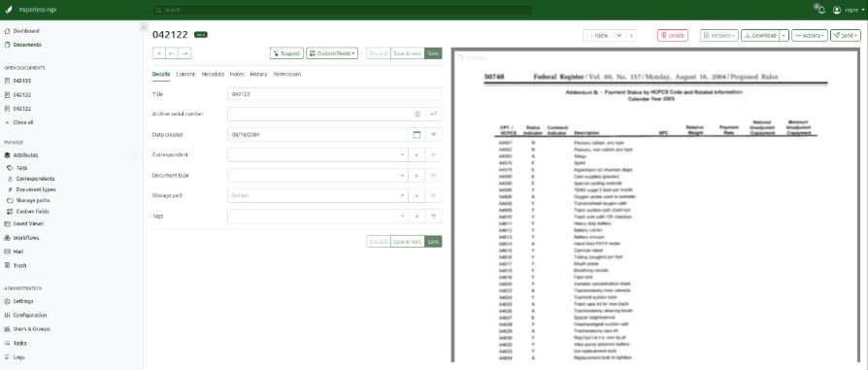This screenshot has height=370, width=868.
Task: Open the 100% zoom level dropdown
Action: 609,36
